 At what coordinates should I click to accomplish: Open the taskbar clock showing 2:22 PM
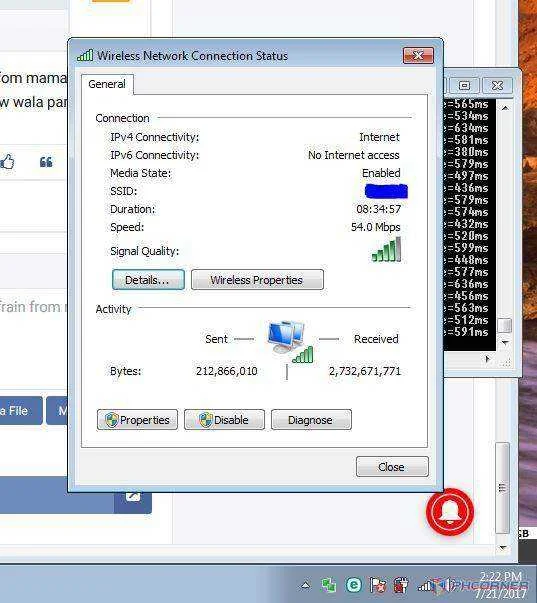pos(499,585)
